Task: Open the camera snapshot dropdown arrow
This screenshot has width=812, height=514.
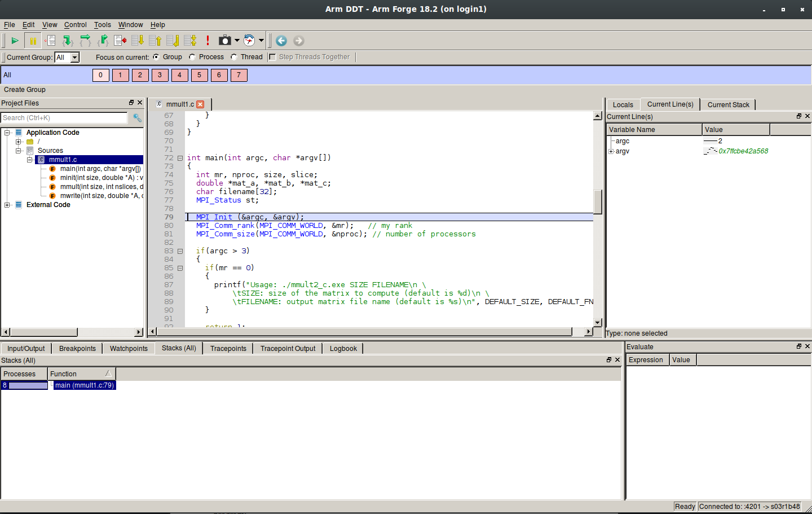Action: click(237, 41)
